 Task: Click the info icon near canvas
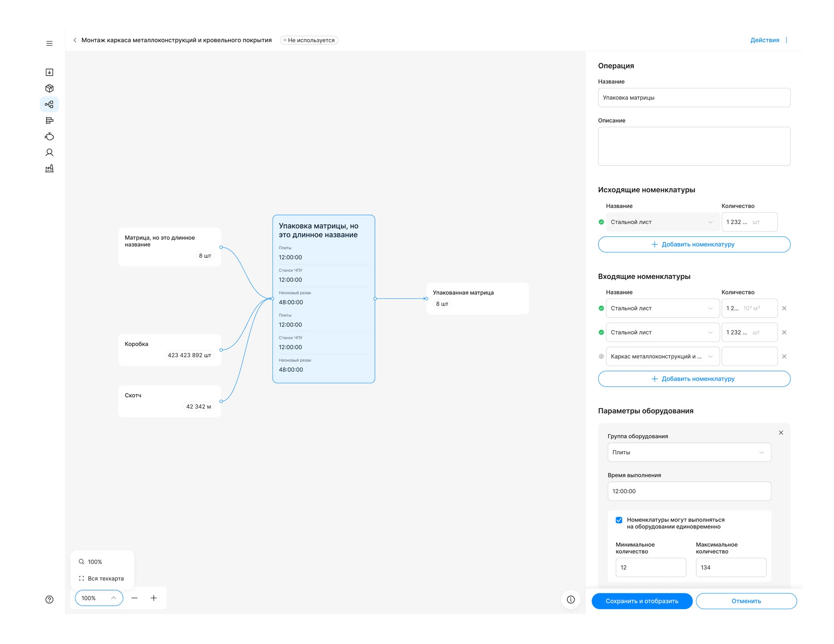[571, 600]
